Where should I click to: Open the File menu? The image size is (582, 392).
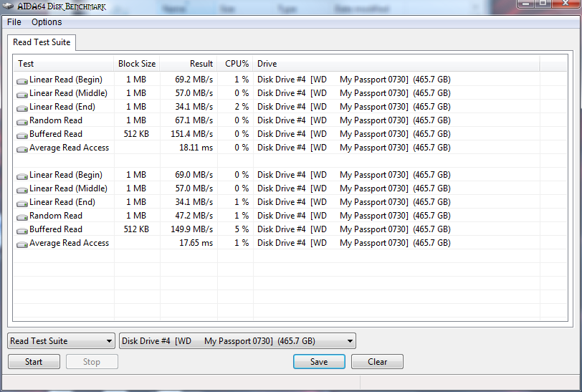coord(14,22)
